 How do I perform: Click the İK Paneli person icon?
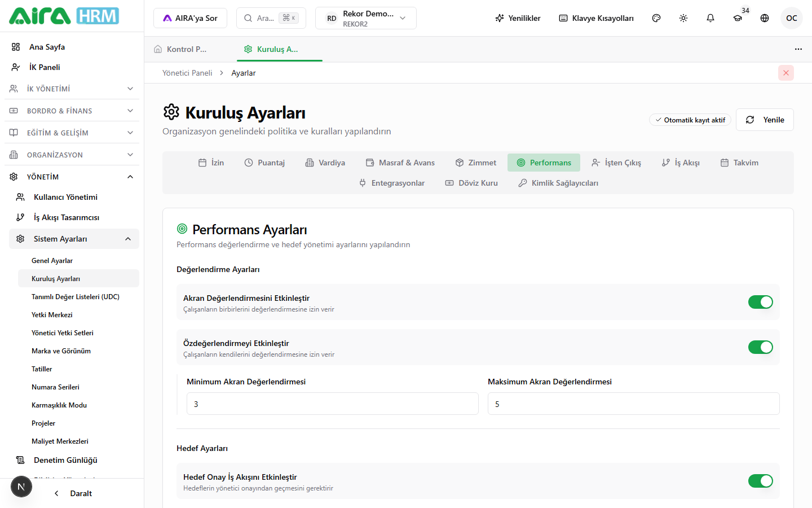tap(16, 67)
